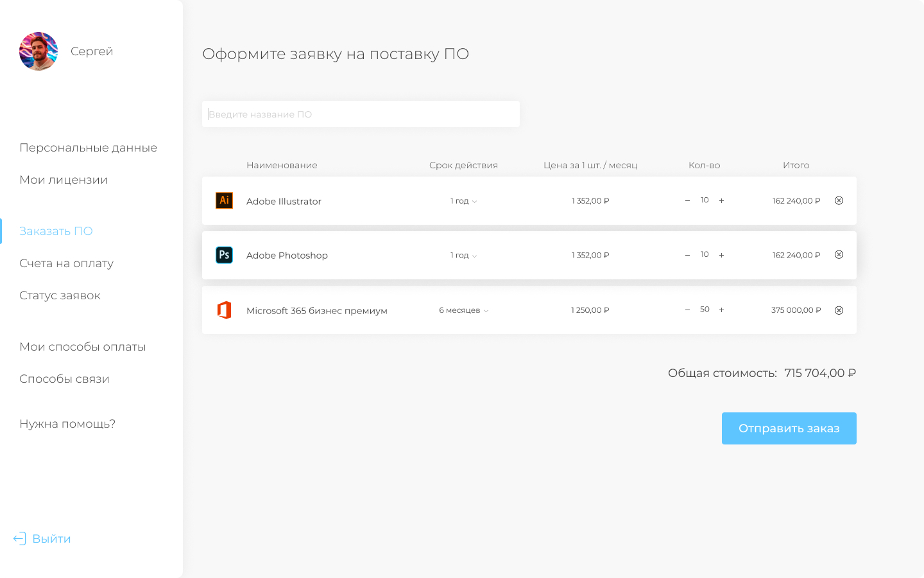Click the Adobe Photoshop app icon

[x=224, y=255]
